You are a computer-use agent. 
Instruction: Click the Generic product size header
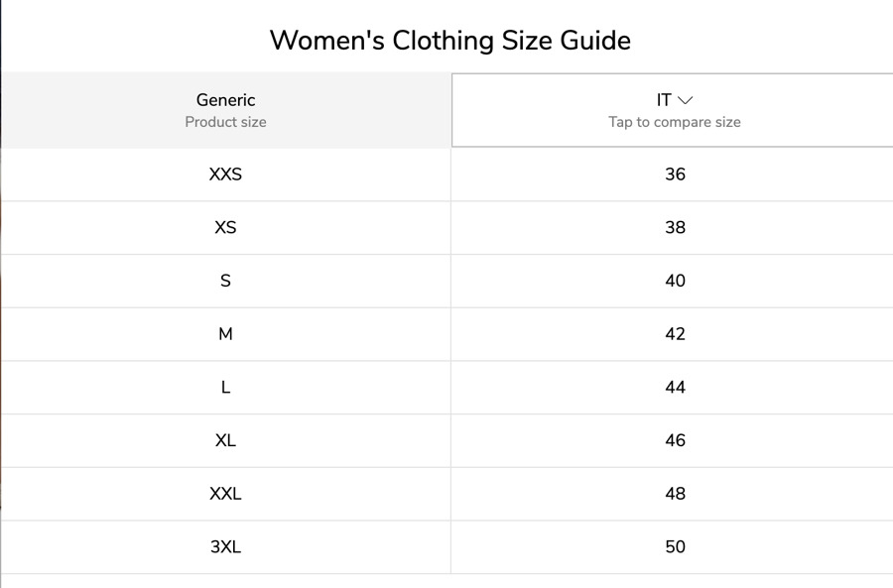click(225, 110)
